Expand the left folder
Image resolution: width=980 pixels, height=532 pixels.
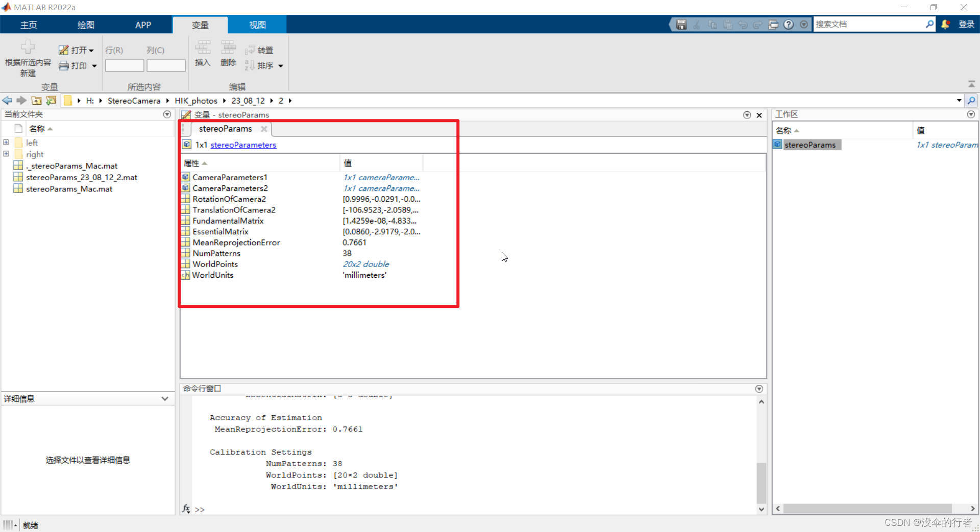click(6, 142)
